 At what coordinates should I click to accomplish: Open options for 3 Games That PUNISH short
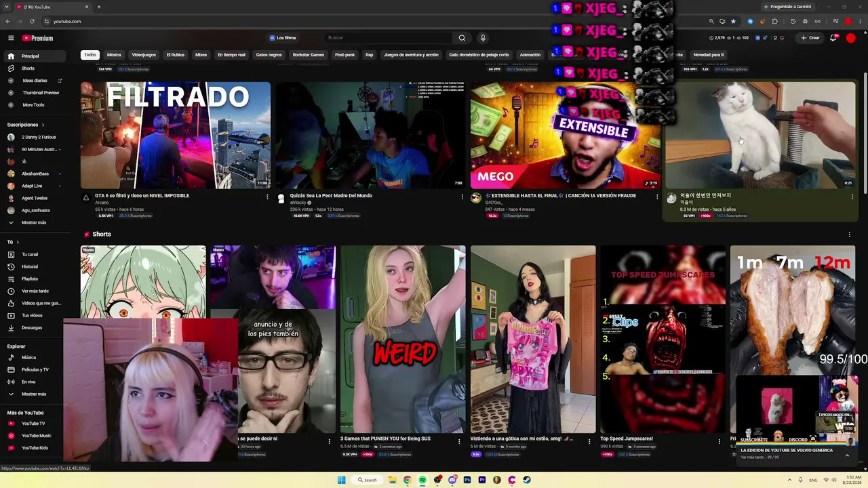460,441
